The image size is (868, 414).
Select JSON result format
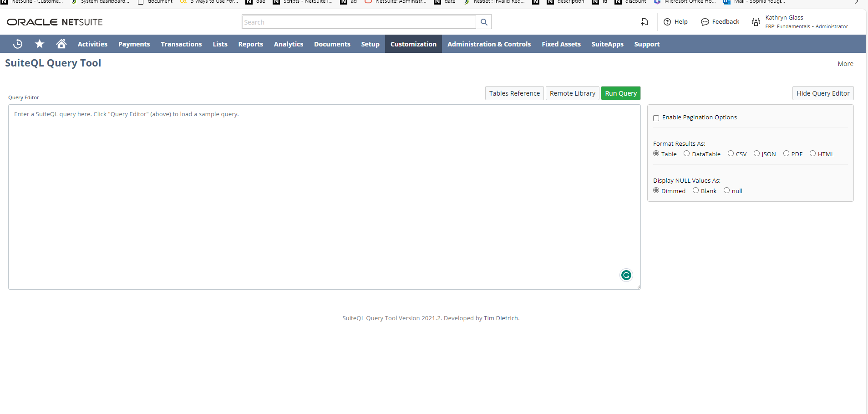(x=756, y=154)
